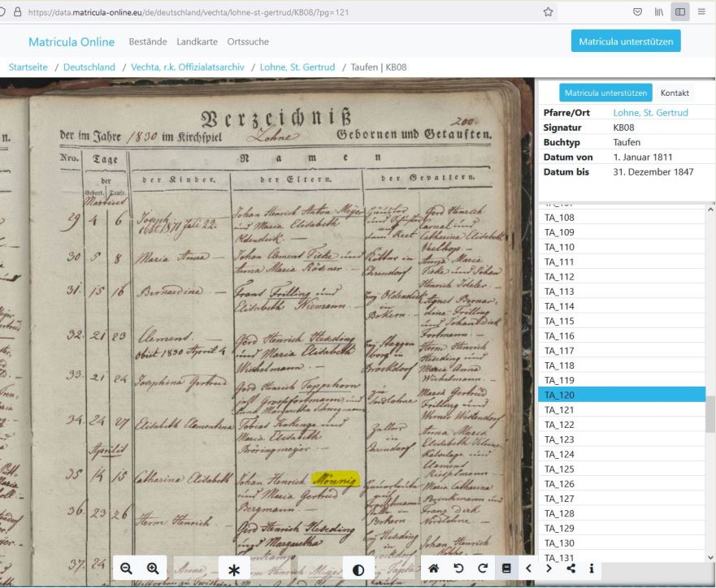The height and width of the screenshot is (588, 716).
Task: Select page TA_128
Action: click(x=622, y=513)
